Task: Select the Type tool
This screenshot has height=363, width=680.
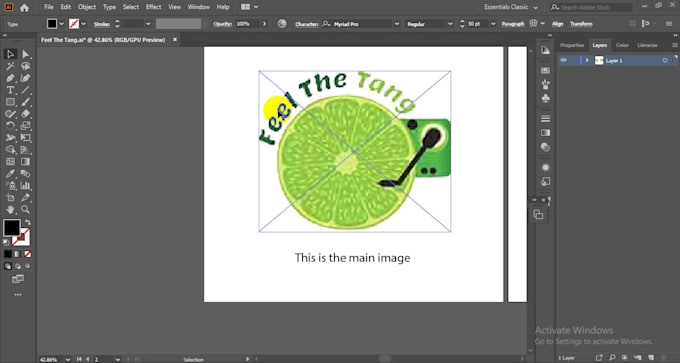Action: click(10, 90)
